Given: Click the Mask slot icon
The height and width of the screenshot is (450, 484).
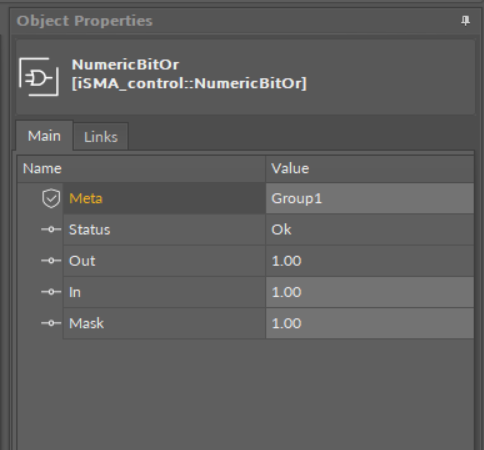Looking at the screenshot, I should (51, 323).
